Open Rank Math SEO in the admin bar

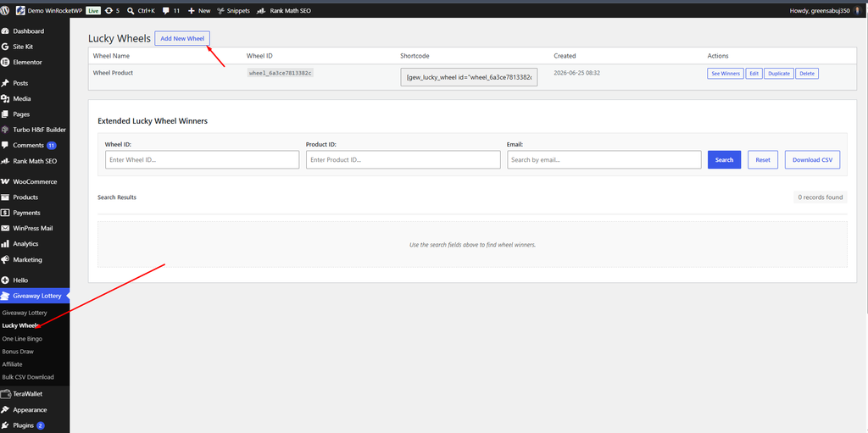point(285,10)
